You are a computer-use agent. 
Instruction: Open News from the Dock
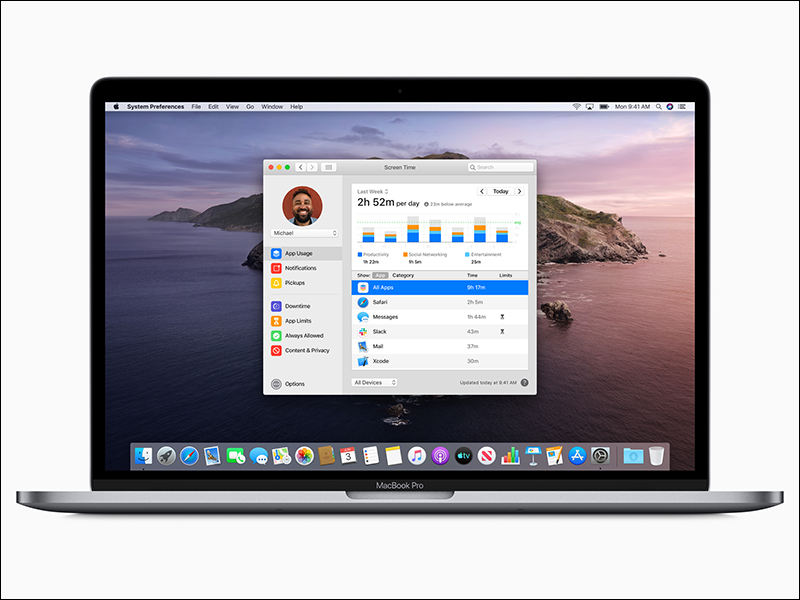click(486, 456)
